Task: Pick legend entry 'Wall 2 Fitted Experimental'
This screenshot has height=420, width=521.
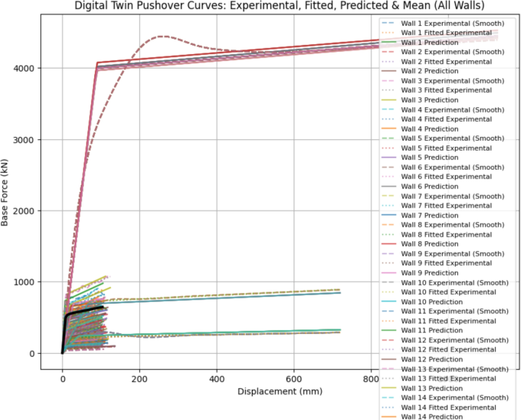Action: click(437, 62)
